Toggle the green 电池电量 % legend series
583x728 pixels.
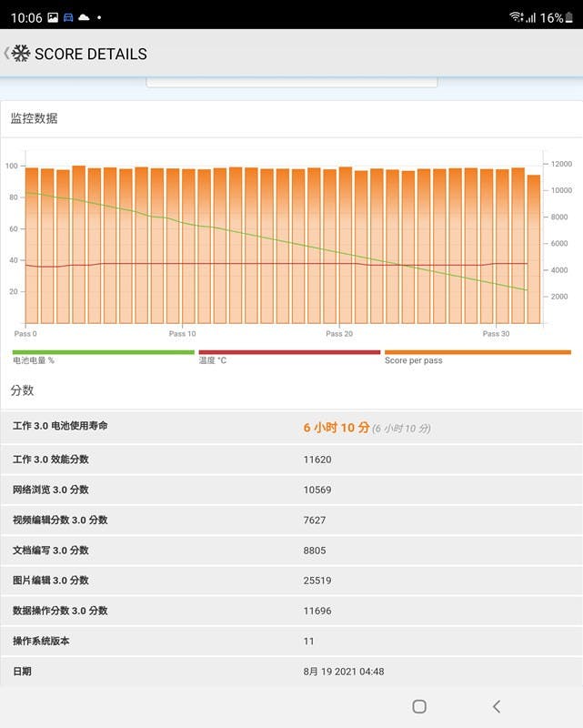103,357
